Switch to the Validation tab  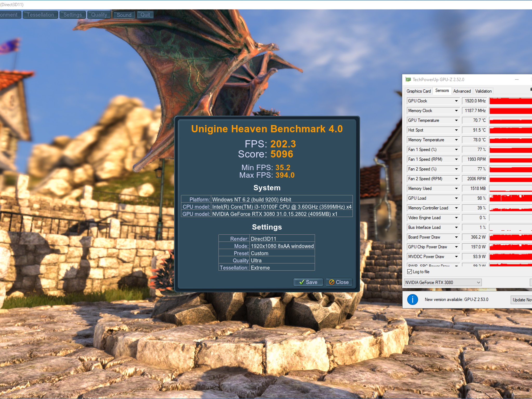click(x=483, y=91)
